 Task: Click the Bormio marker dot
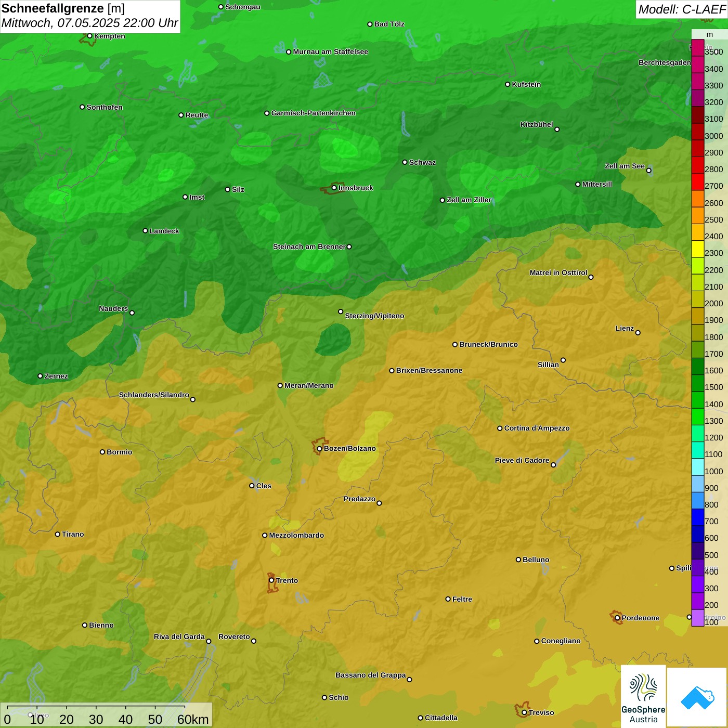tap(102, 452)
